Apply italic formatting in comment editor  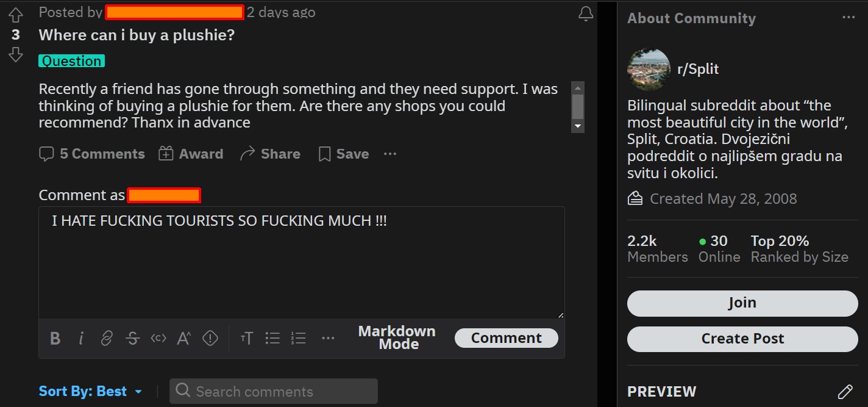tap(81, 338)
